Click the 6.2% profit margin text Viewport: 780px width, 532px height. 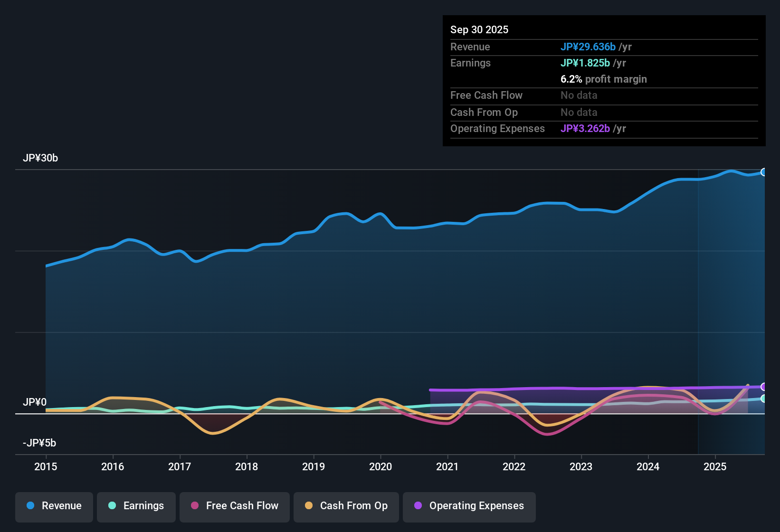[x=604, y=79]
